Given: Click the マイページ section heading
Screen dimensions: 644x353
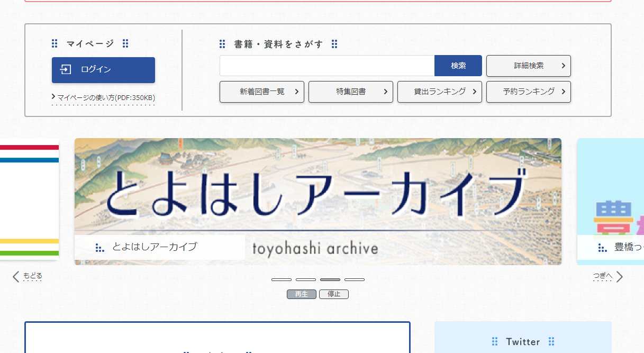Looking at the screenshot, I should tap(90, 44).
